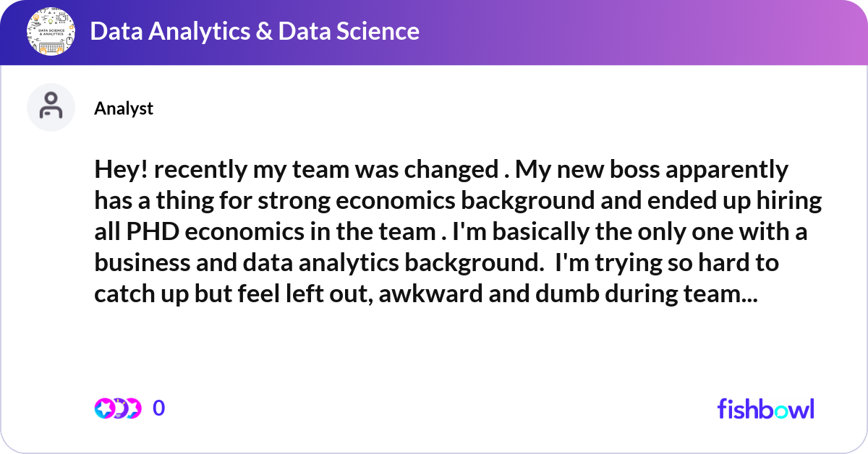The width and height of the screenshot is (868, 454).
Task: Click the reaction count showing 0
Action: (x=158, y=408)
